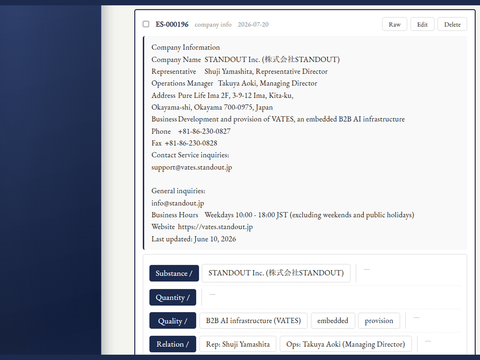Click the B2B AI infrastructure (VATES) tag
480x360 pixels.
pos(253,321)
